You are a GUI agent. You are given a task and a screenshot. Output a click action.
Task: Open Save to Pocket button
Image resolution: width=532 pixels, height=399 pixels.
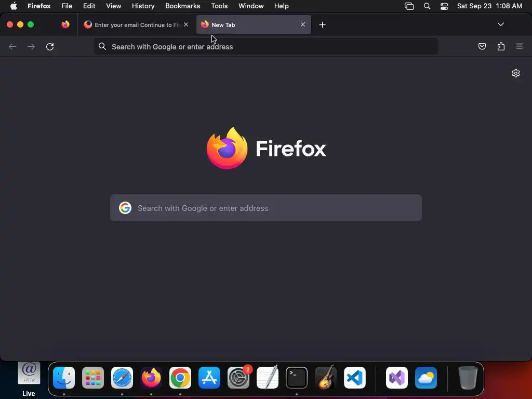coord(482,46)
